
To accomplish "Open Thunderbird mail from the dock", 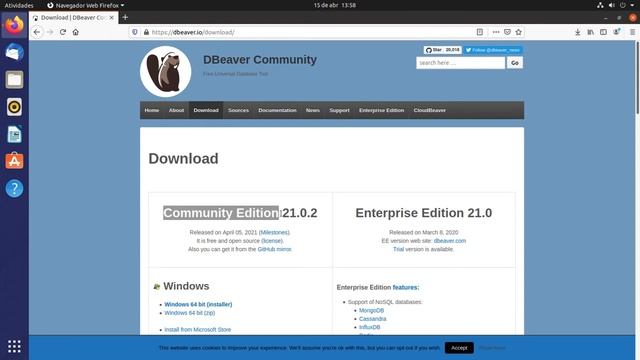I will (x=14, y=52).
